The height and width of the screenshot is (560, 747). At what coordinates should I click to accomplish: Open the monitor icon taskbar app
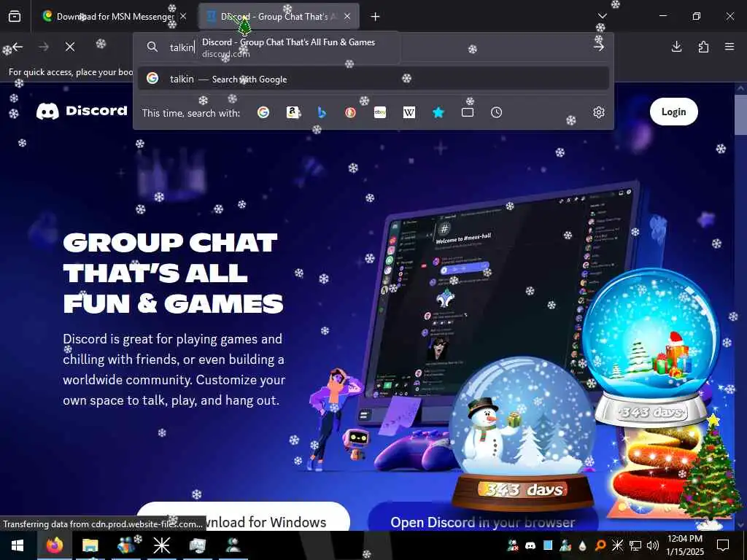coord(197,545)
